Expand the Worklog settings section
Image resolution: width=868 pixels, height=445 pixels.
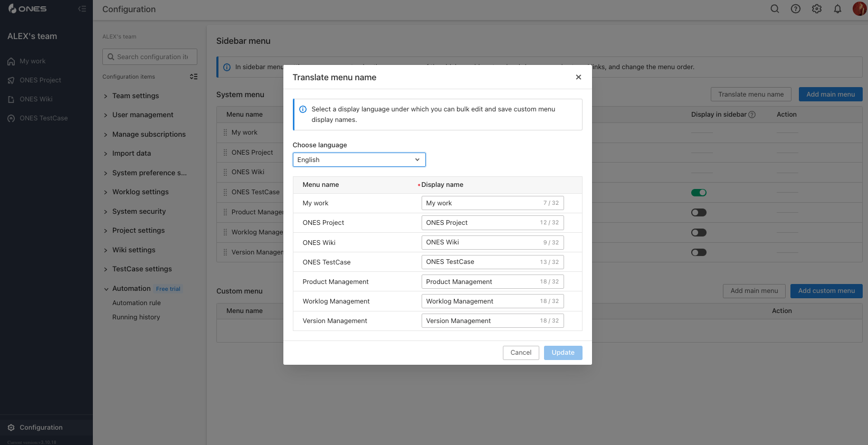(x=140, y=192)
